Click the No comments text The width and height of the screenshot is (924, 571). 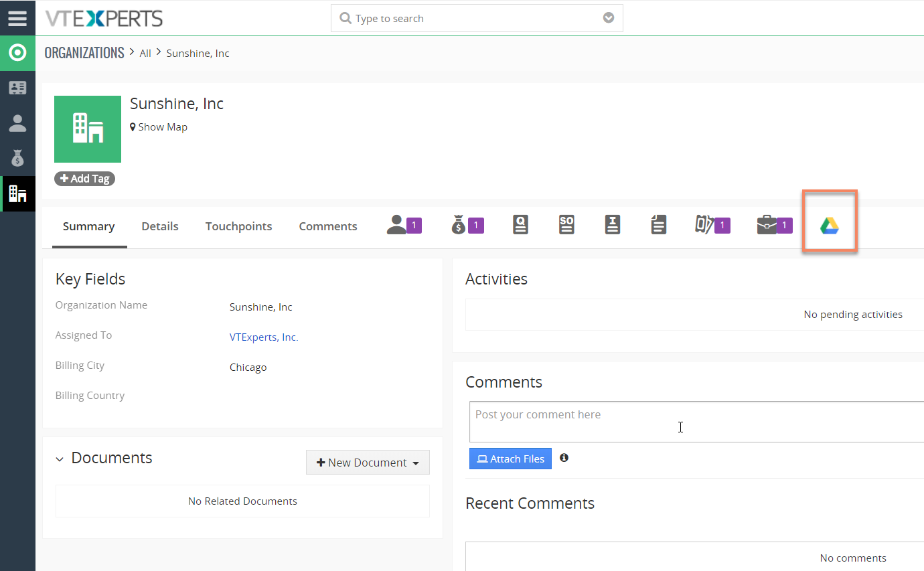click(853, 558)
